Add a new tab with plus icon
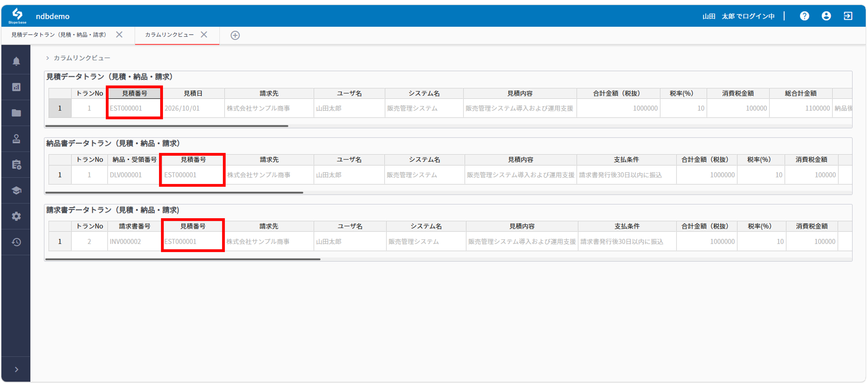 pos(235,35)
